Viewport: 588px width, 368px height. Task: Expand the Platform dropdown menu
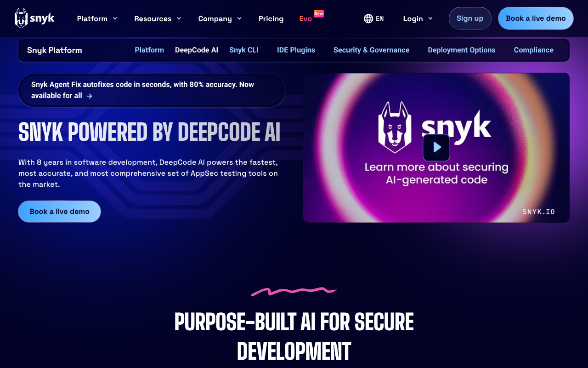point(97,18)
